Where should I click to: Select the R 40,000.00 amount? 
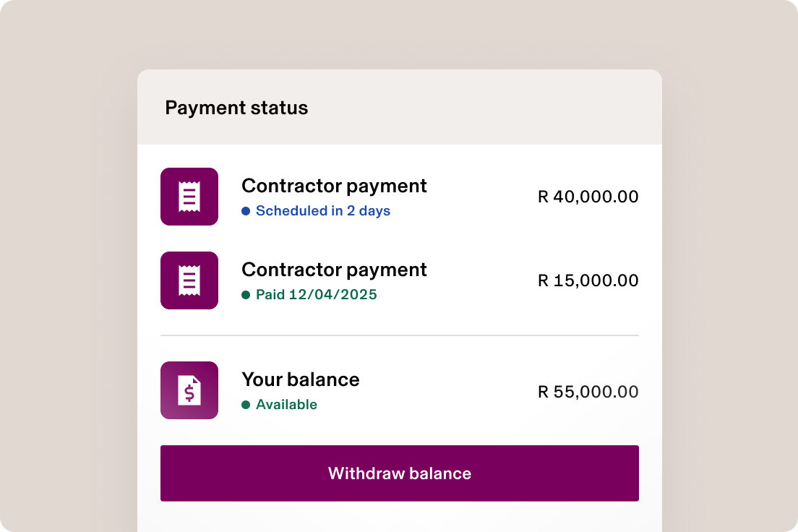coord(588,197)
